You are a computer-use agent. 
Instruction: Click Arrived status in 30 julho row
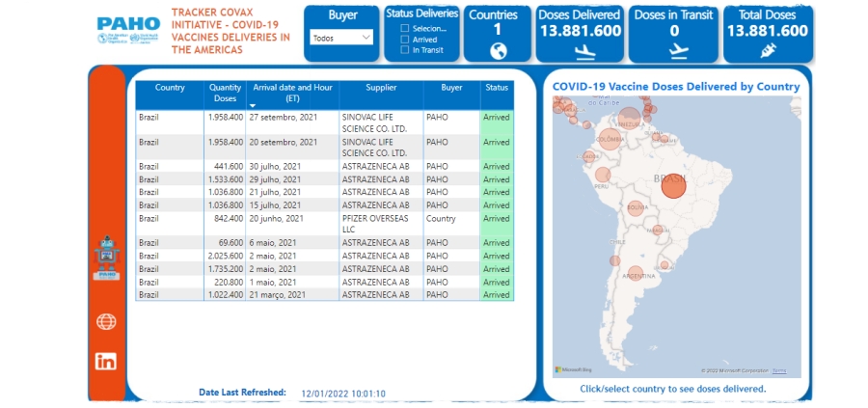[497, 166]
